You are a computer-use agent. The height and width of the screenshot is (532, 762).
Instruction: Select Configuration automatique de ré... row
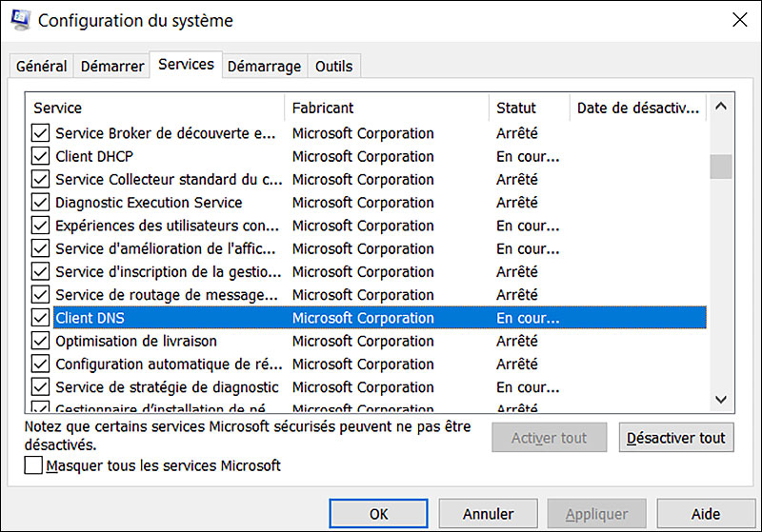pos(369,364)
